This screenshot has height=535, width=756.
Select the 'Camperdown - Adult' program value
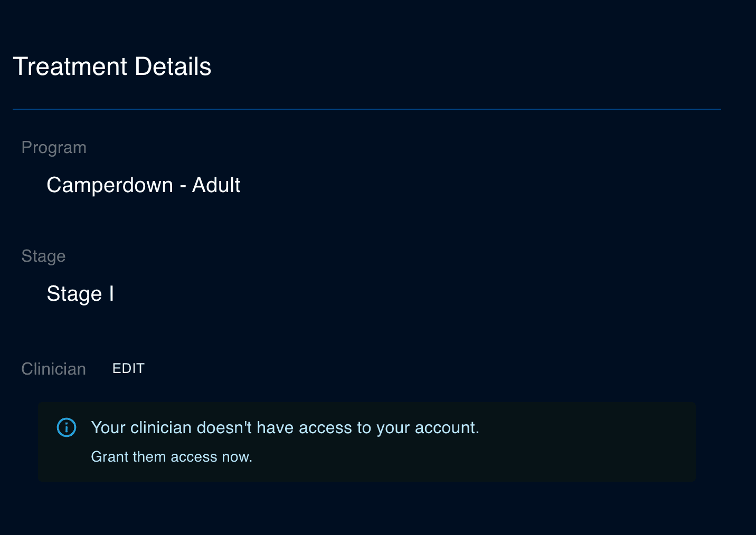(x=144, y=185)
